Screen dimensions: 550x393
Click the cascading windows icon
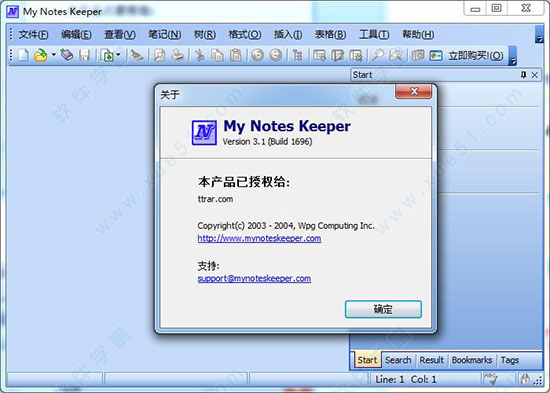(x=418, y=55)
